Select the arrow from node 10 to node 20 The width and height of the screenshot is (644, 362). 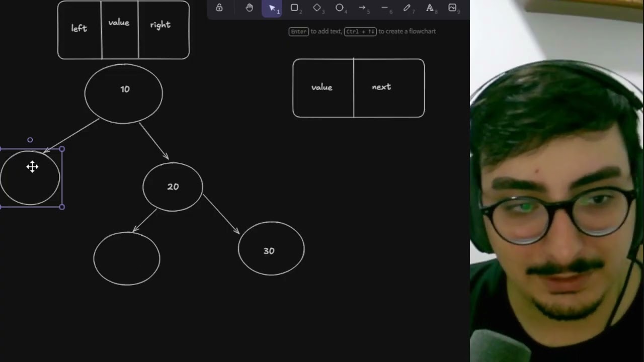tap(154, 141)
